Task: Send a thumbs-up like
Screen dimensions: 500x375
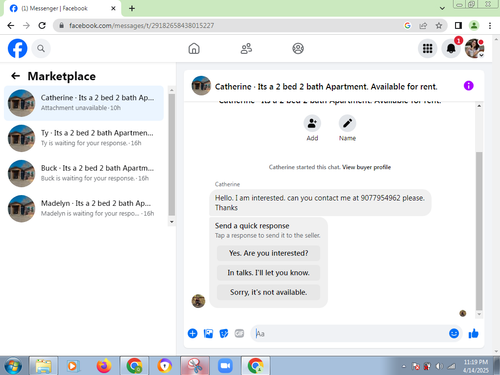Action: point(473,333)
